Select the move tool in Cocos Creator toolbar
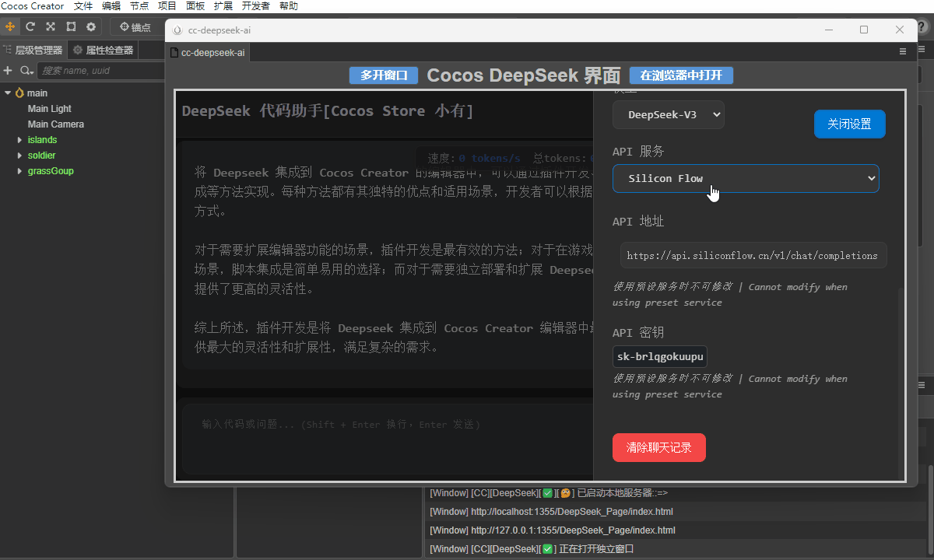This screenshot has width=934, height=560. point(10,26)
